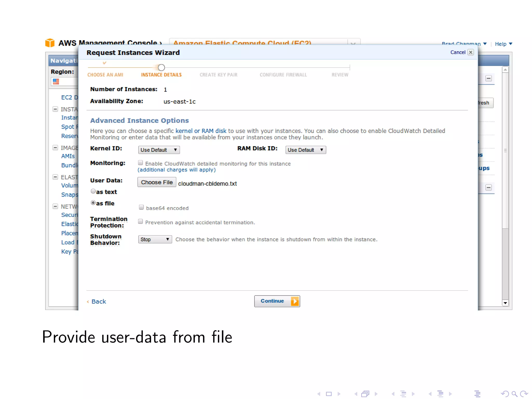This screenshot has width=532, height=399.
Task: Open the Brad Chapman account dropdown
Action: click(464, 44)
